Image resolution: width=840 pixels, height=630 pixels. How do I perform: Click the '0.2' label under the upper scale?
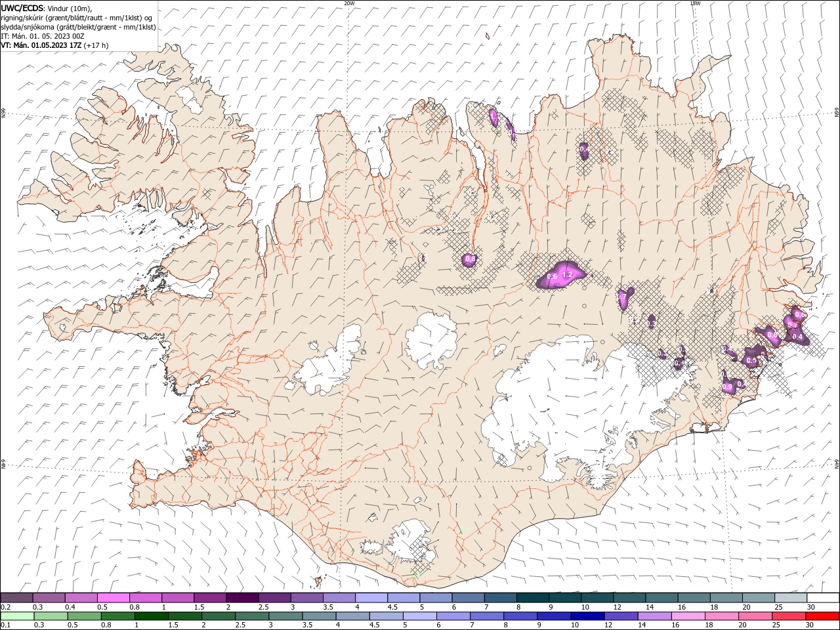pos(5,607)
